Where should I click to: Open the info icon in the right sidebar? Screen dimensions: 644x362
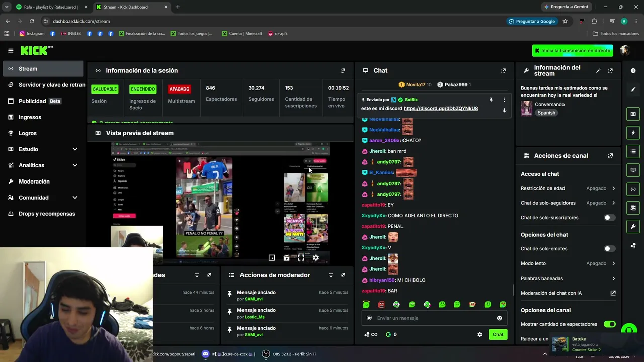pos(633,71)
